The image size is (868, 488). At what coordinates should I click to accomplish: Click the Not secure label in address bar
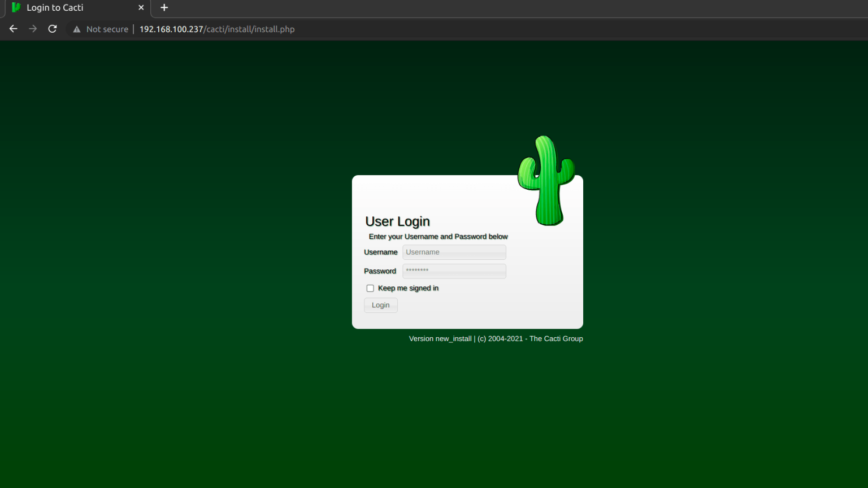click(x=107, y=29)
